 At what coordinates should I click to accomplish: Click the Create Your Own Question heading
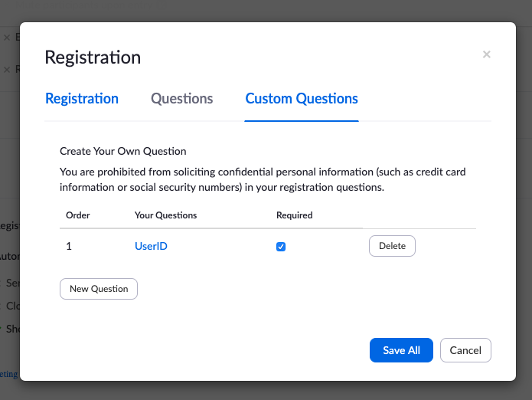tap(123, 151)
